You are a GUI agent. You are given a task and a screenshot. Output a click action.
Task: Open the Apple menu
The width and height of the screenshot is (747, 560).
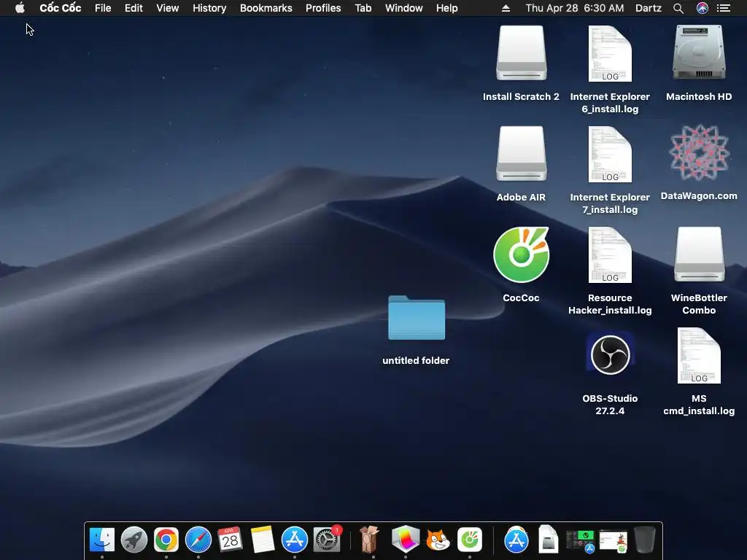(20, 7)
